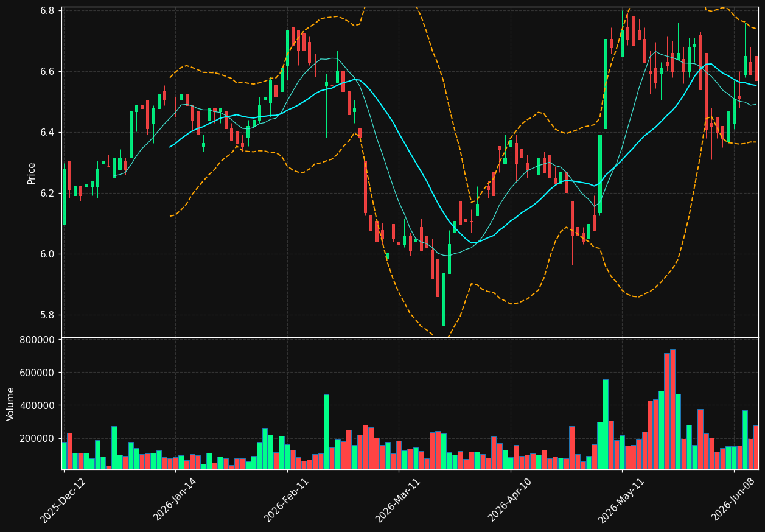Click the 6.4 price axis value
Screen dimensions: 765x532
coord(48,133)
